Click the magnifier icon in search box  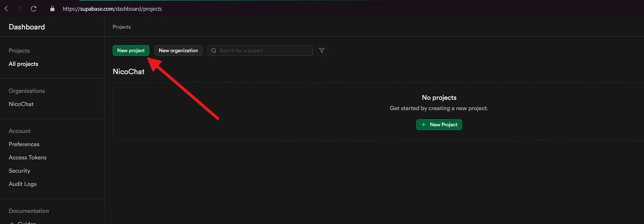point(214,50)
